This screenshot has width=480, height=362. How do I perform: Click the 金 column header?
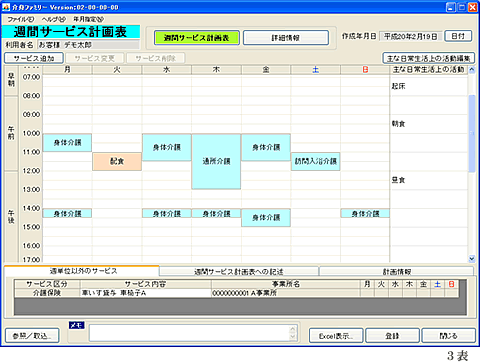(266, 70)
